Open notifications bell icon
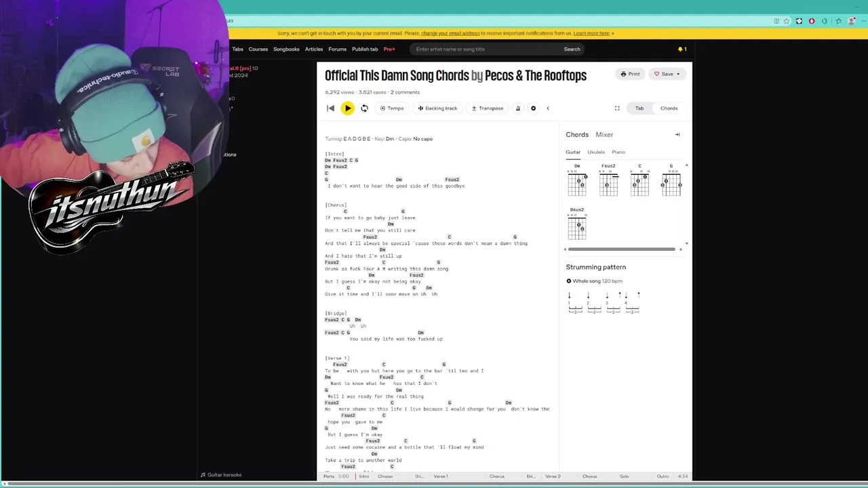 (x=682, y=49)
